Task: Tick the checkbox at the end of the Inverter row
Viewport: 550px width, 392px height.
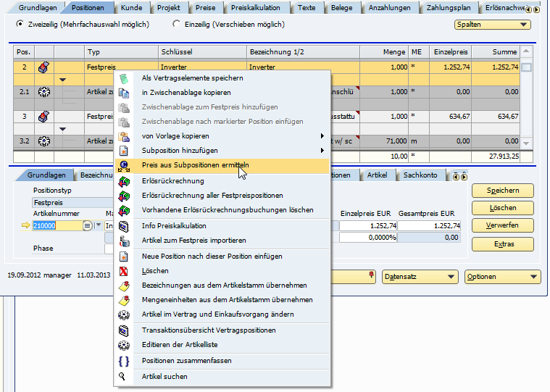Action: 526,67
